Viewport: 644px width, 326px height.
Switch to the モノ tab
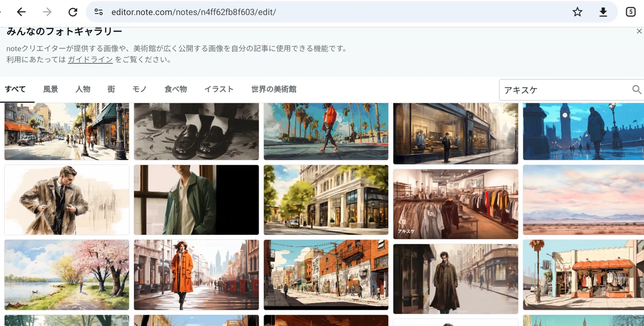[x=140, y=89]
